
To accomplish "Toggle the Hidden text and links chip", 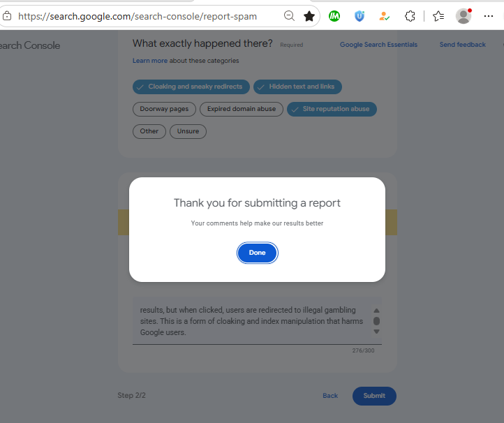I will click(x=297, y=87).
